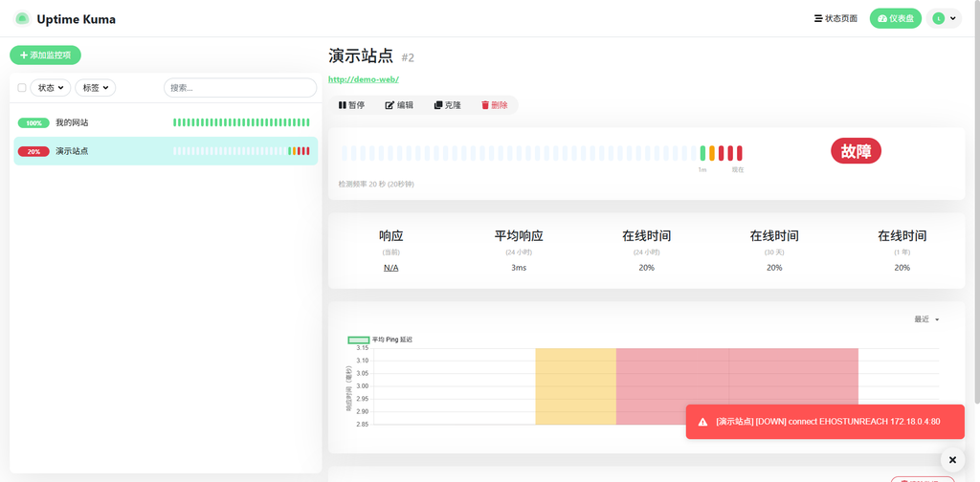Clone the monitor with 克隆
980x482 pixels.
coord(448,105)
